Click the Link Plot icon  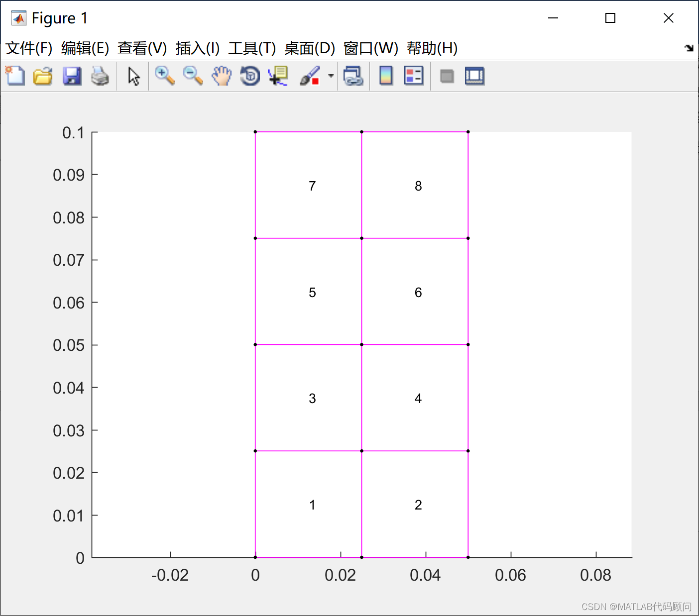click(353, 76)
